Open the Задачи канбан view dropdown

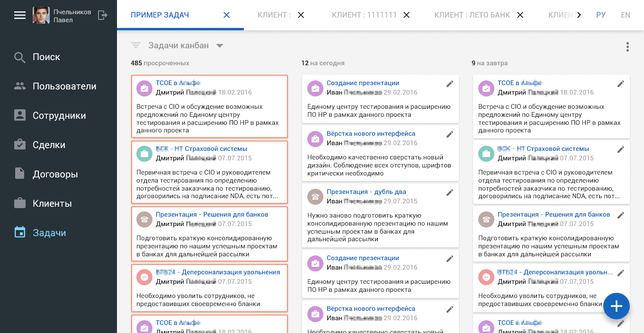[x=220, y=45]
